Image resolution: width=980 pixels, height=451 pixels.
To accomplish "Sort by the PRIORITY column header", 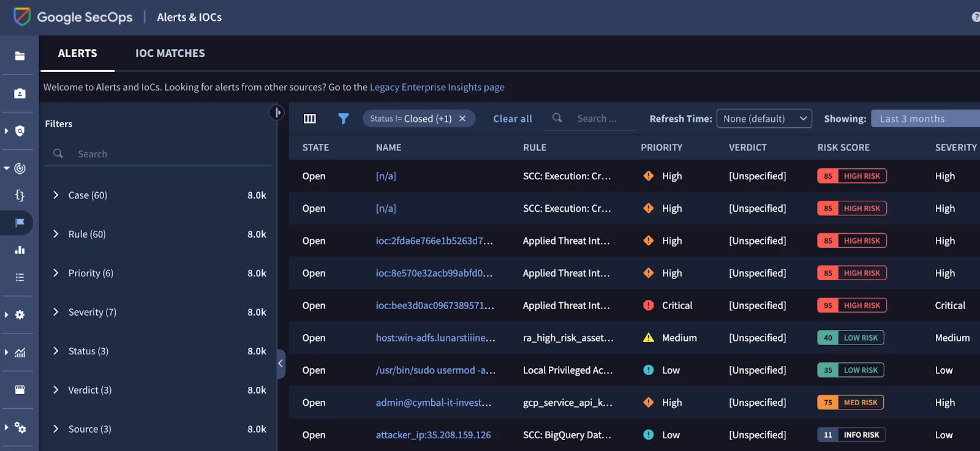I will (x=661, y=147).
